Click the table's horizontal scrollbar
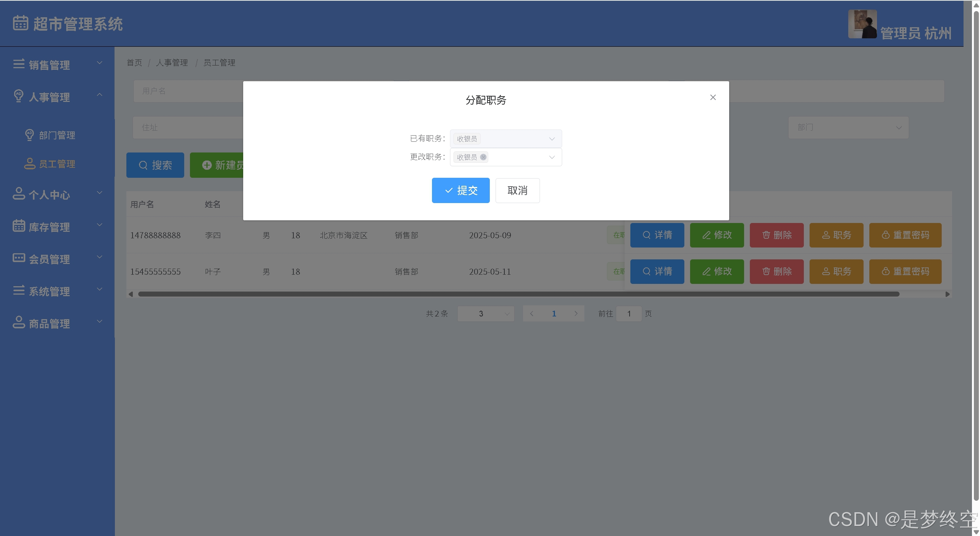 [x=518, y=294]
